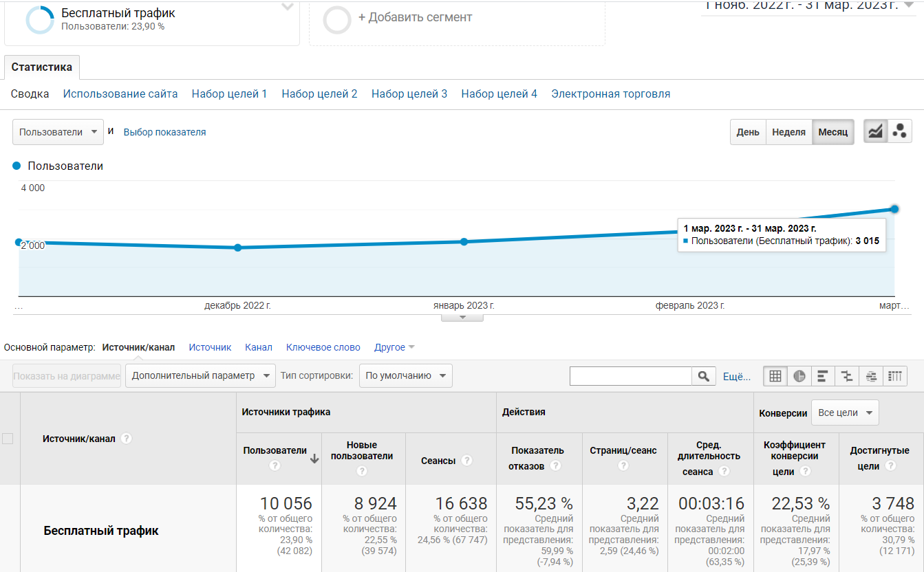The height and width of the screenshot is (572, 924).
Task: Switch to performance bar view
Action: pyautogui.click(x=823, y=376)
